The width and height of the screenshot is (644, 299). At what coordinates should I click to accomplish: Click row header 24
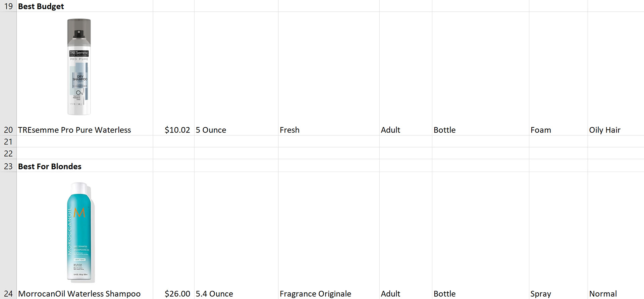click(8, 235)
